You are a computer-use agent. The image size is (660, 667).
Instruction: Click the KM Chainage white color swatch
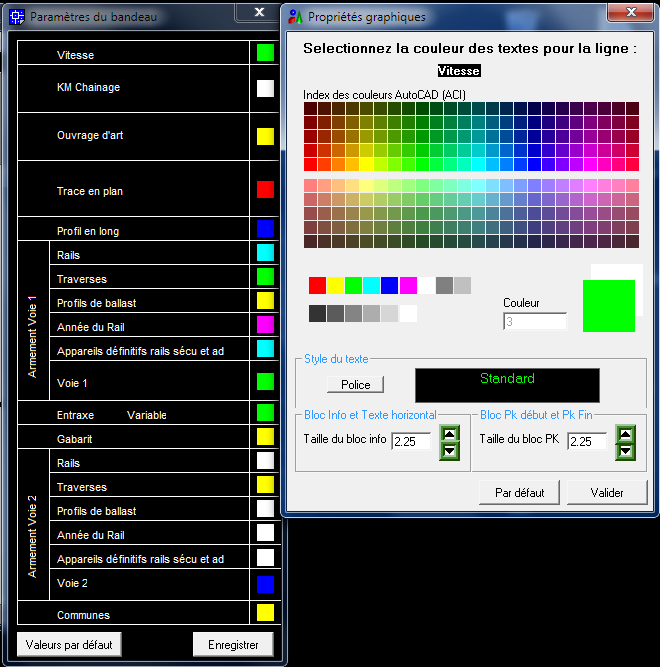coord(265,88)
